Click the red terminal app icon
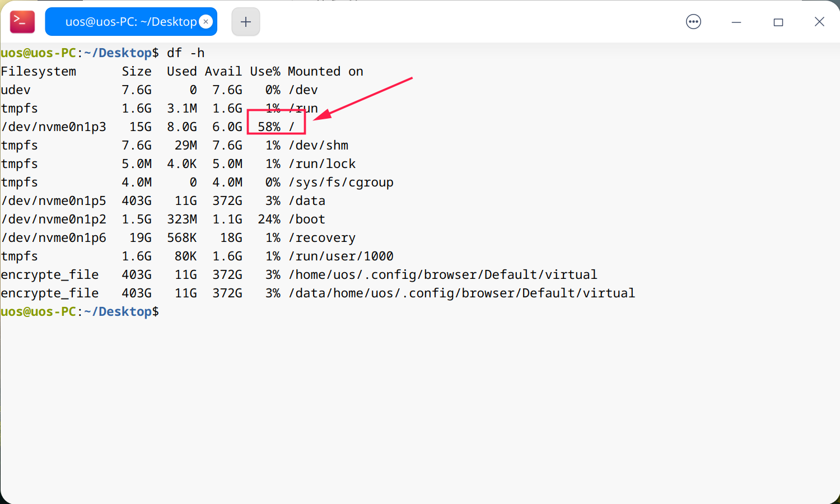Viewport: 840px width, 504px height. click(22, 22)
